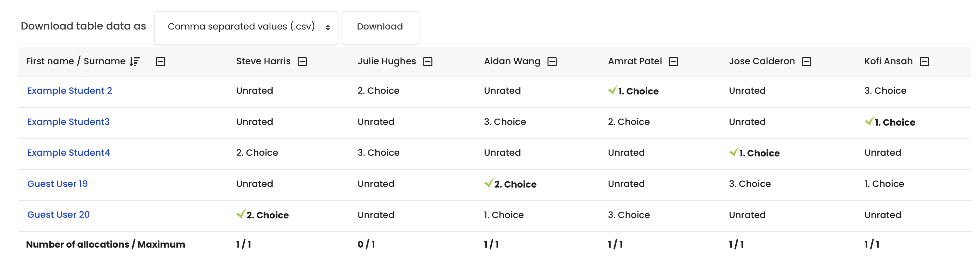This screenshot has width=980, height=270.
Task: Open Example Student 2 profile link
Action: (x=70, y=91)
